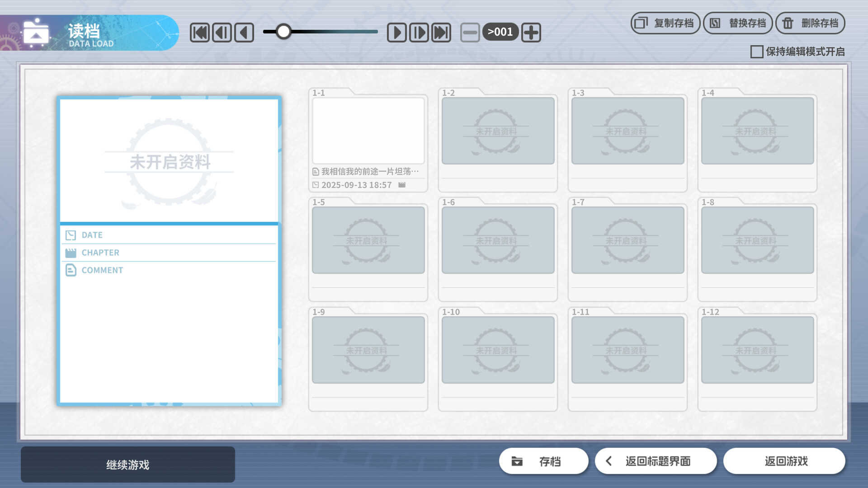Click the 复制存档 copy save icon

pos(641,23)
